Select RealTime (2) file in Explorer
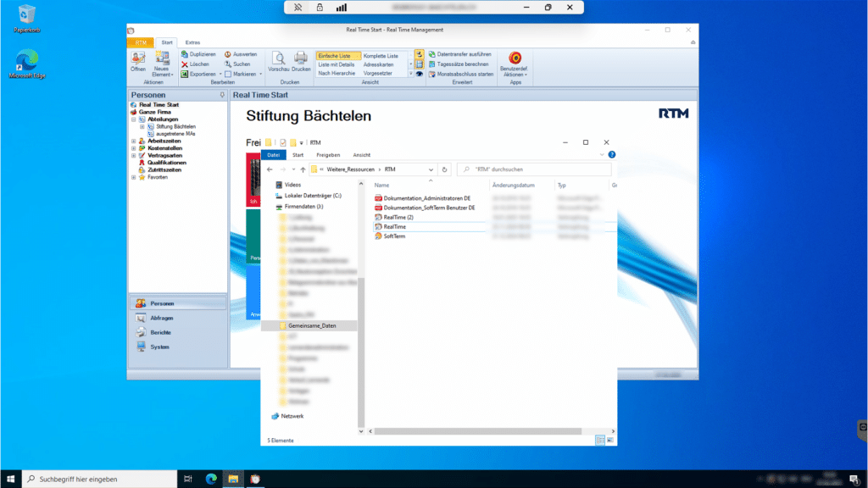868x488 pixels. coord(398,218)
